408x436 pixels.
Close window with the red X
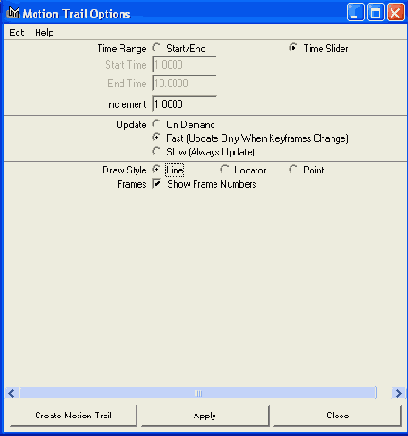point(396,12)
